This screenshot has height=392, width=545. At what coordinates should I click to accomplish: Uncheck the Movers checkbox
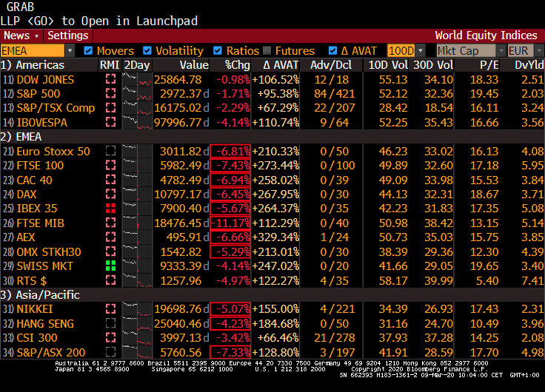point(88,51)
